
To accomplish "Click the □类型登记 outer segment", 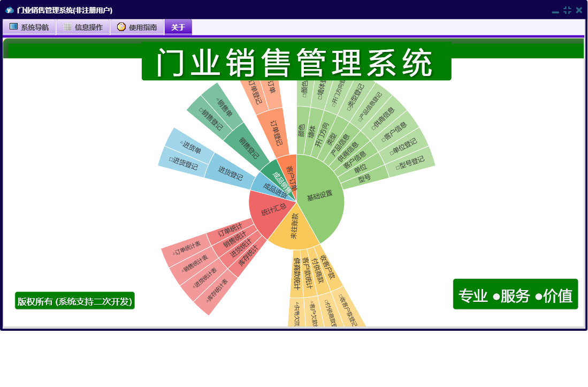I will pyautogui.click(x=355, y=97).
